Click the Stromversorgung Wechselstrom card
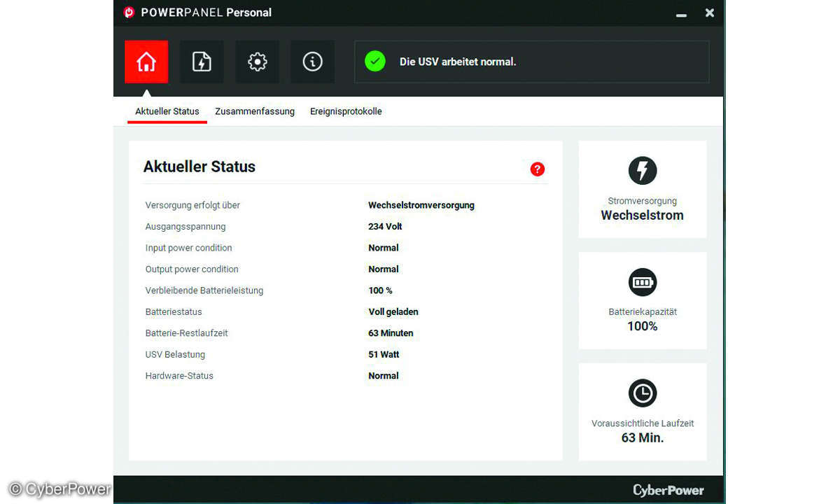840x504 pixels. click(x=643, y=189)
